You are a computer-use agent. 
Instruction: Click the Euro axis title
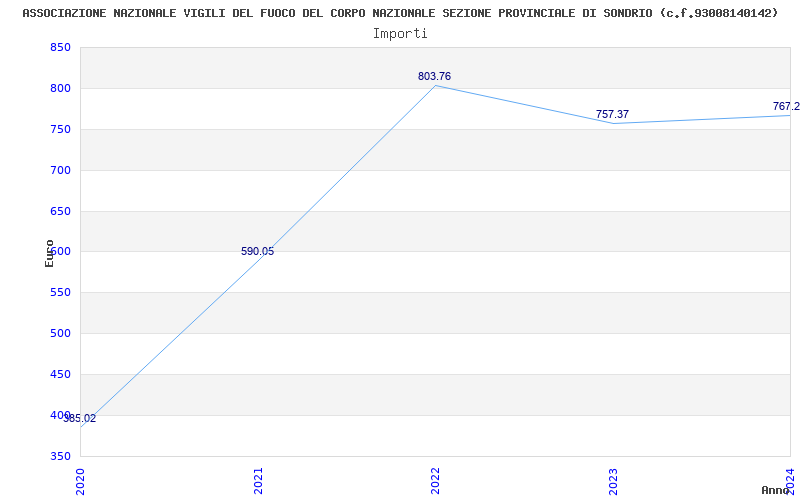pos(49,253)
